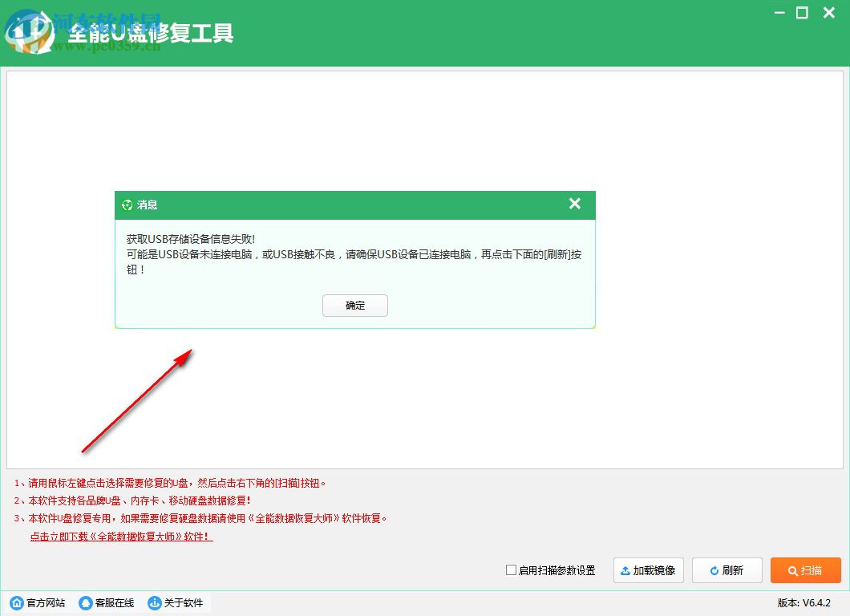
Task: Click the 加载镜像 load image button
Action: tap(649, 570)
